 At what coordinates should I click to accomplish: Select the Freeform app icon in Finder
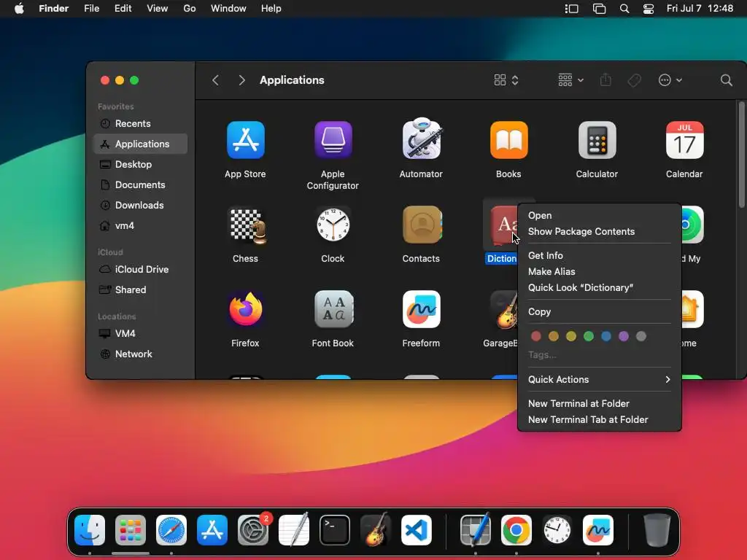[x=421, y=309]
